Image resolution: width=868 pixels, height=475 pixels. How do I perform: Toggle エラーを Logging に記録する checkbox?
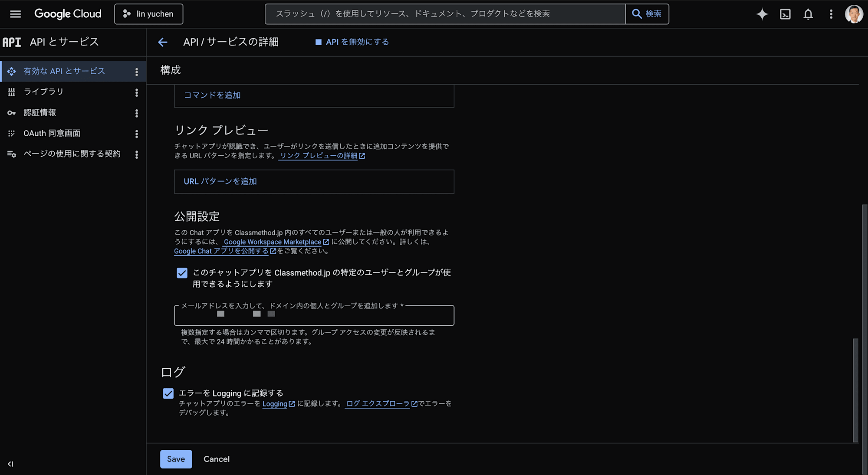[x=168, y=393]
